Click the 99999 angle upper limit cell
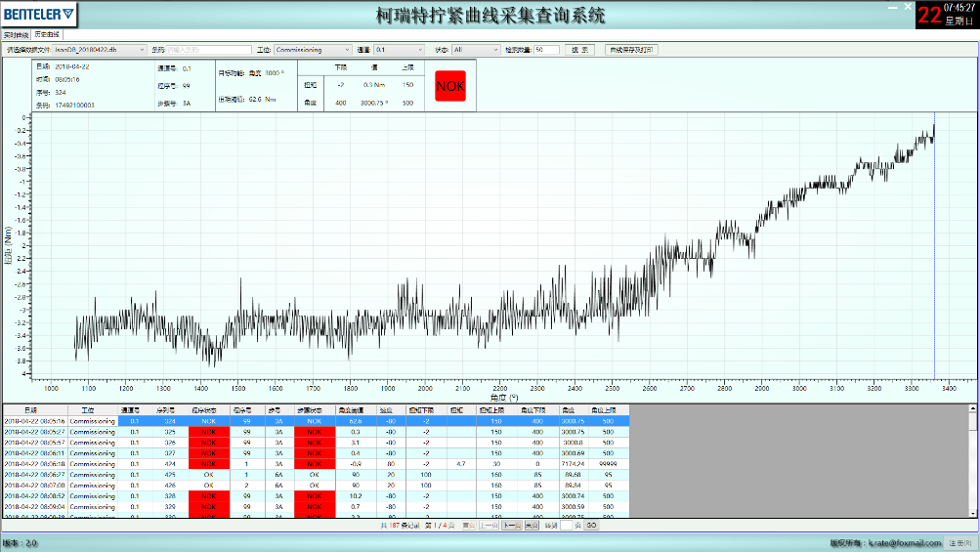This screenshot has height=552, width=980. (608, 464)
